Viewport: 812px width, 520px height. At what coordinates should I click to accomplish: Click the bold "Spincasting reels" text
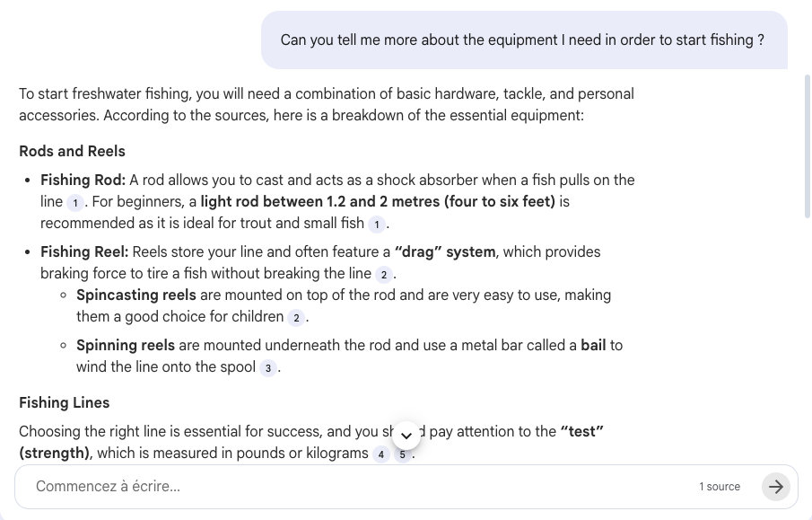pos(136,295)
